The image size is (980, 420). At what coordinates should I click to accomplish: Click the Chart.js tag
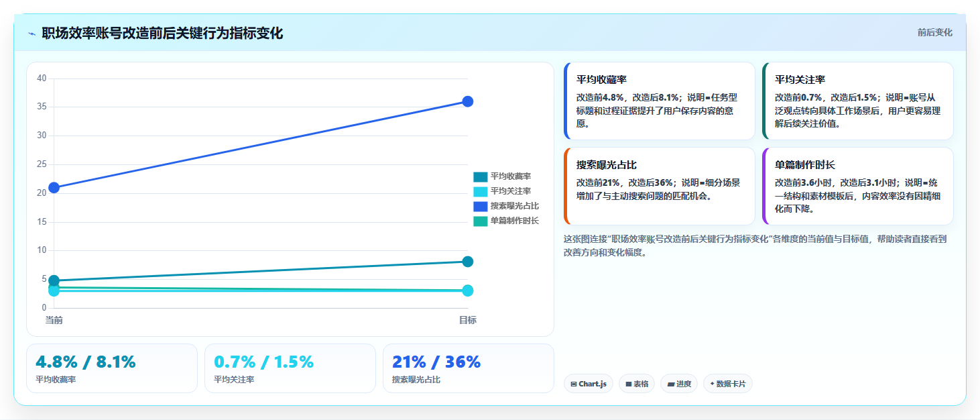point(589,384)
